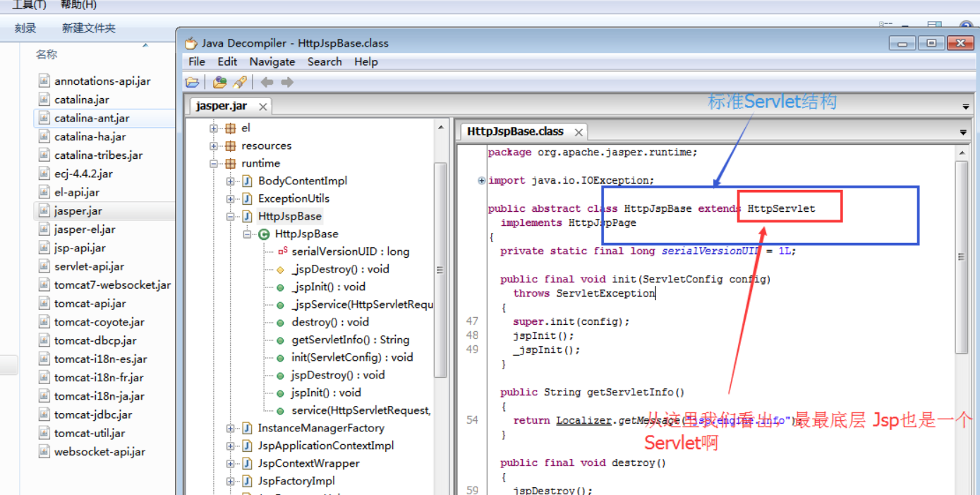Image resolution: width=980 pixels, height=495 pixels.
Task: Select servlet-api.jar in the Explorer window
Action: [90, 266]
